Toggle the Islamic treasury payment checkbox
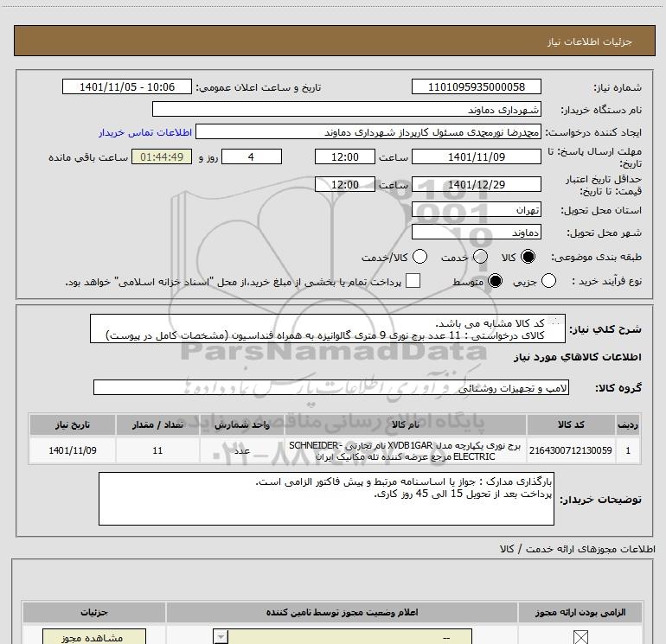Screen dimensions: 666x644 point(413,281)
